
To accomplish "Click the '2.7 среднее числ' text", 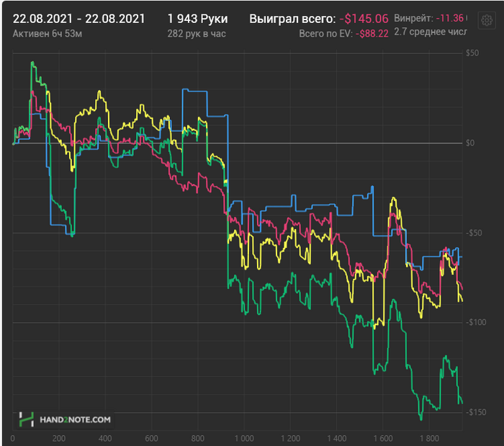I will pyautogui.click(x=431, y=32).
